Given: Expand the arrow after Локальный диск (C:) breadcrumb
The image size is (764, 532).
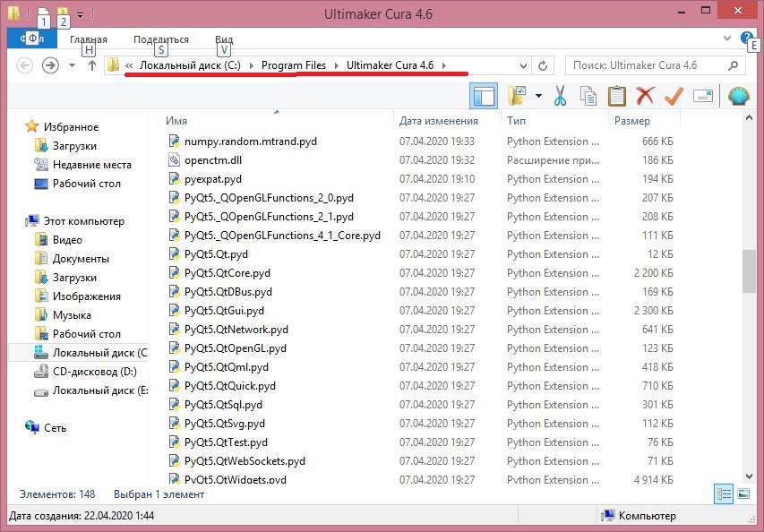Looking at the screenshot, I should tap(252, 65).
